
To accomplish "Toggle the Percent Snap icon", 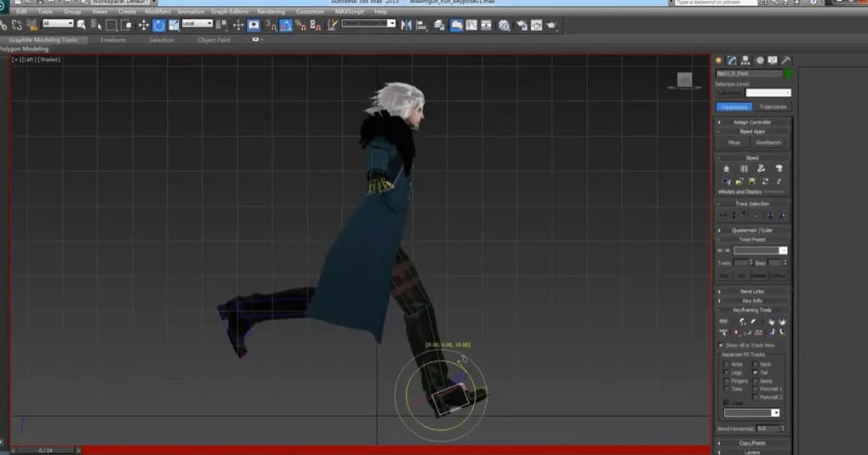I will pyautogui.click(x=300, y=25).
